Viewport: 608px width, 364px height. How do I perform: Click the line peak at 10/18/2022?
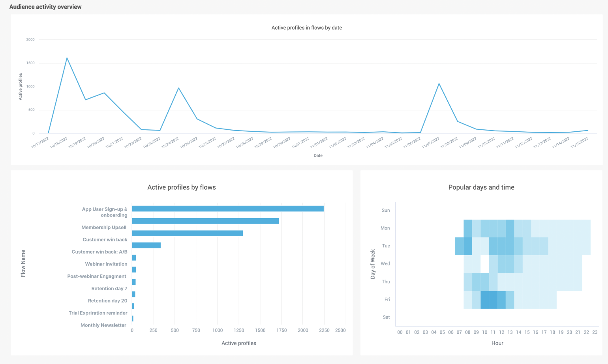[x=67, y=58]
